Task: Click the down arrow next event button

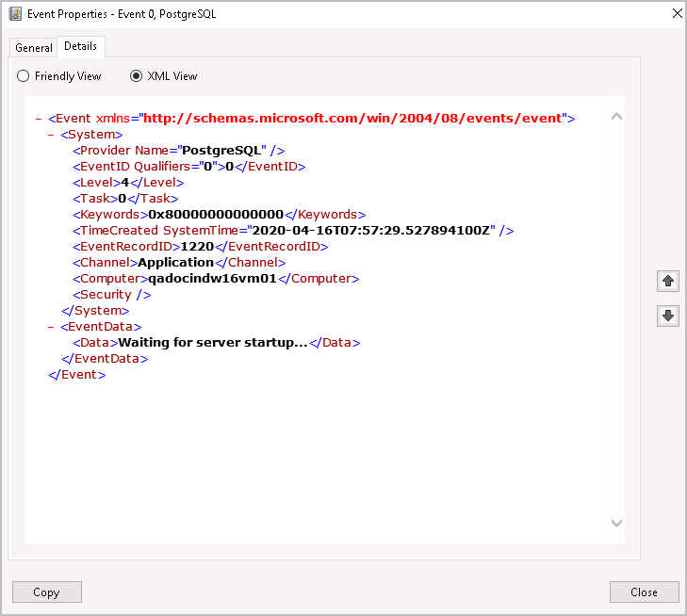Action: [668, 316]
